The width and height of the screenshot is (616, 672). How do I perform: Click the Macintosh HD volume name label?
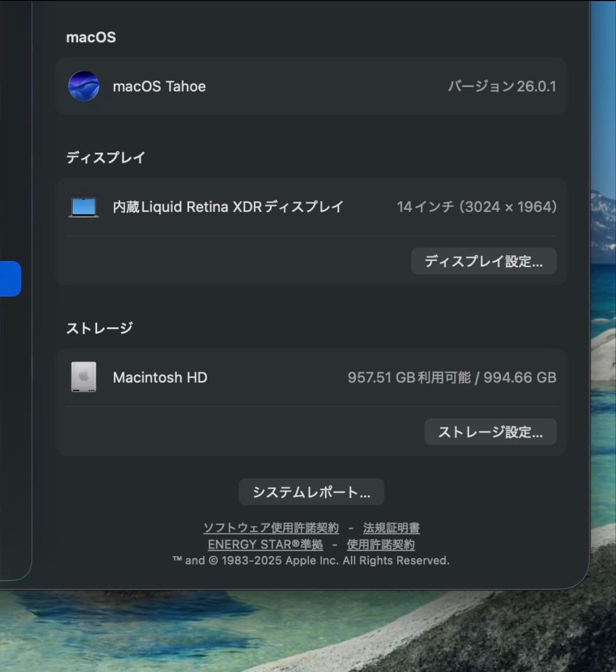[x=159, y=377]
